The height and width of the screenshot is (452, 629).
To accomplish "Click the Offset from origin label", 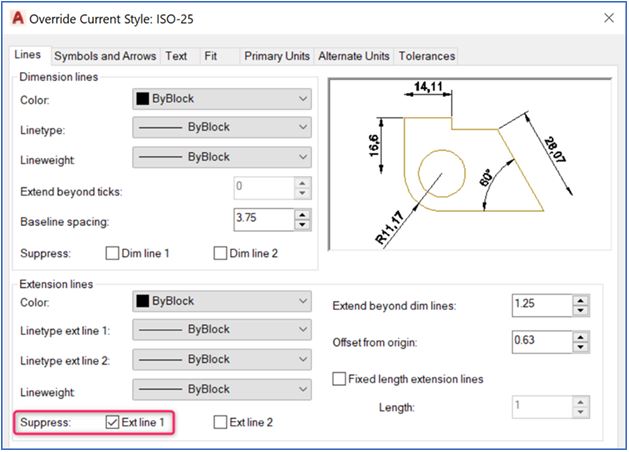I will [x=375, y=343].
